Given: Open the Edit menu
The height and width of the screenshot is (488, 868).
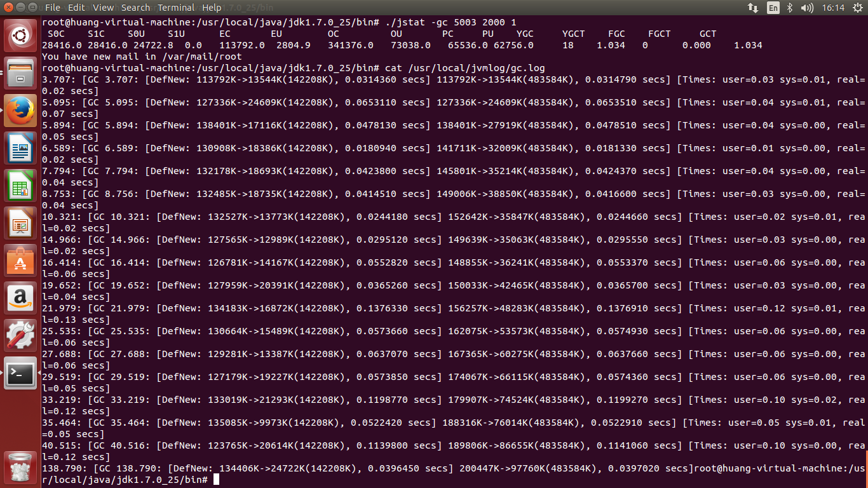Looking at the screenshot, I should point(76,8).
